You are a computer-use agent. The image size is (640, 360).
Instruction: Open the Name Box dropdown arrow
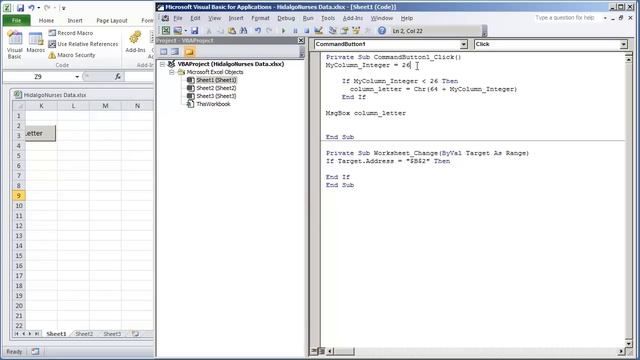77,77
